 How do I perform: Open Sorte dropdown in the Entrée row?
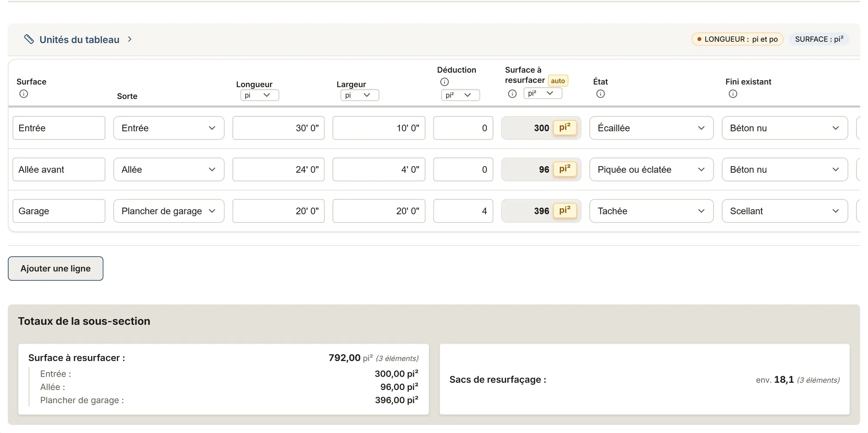169,128
